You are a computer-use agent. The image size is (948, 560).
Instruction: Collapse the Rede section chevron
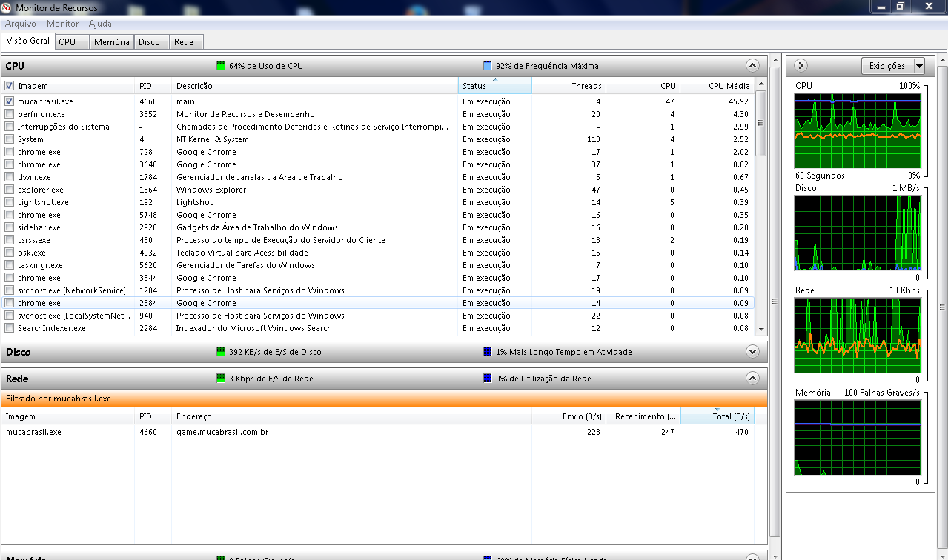click(752, 379)
